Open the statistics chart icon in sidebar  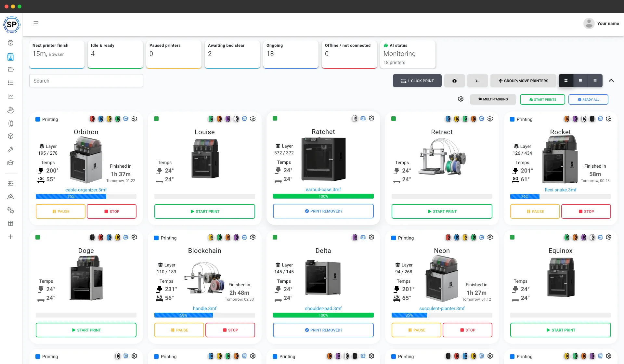coord(10,96)
